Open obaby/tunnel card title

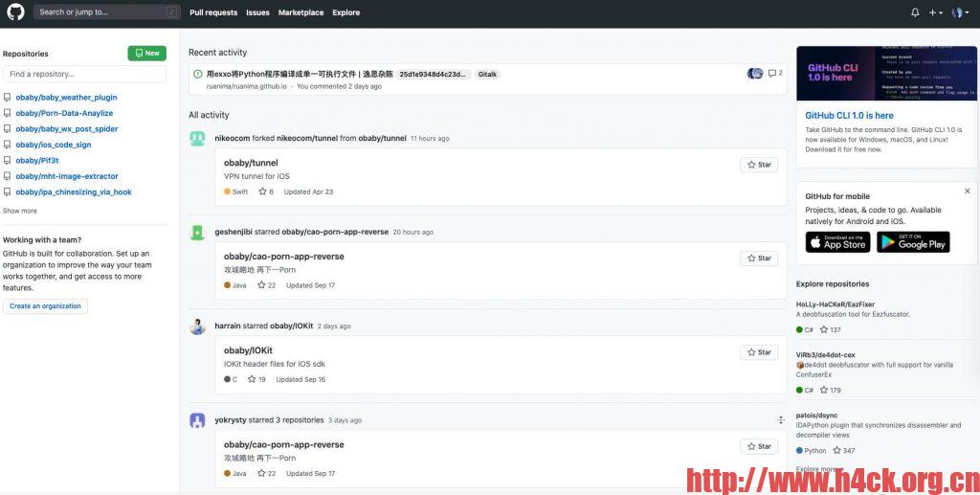pyautogui.click(x=251, y=163)
